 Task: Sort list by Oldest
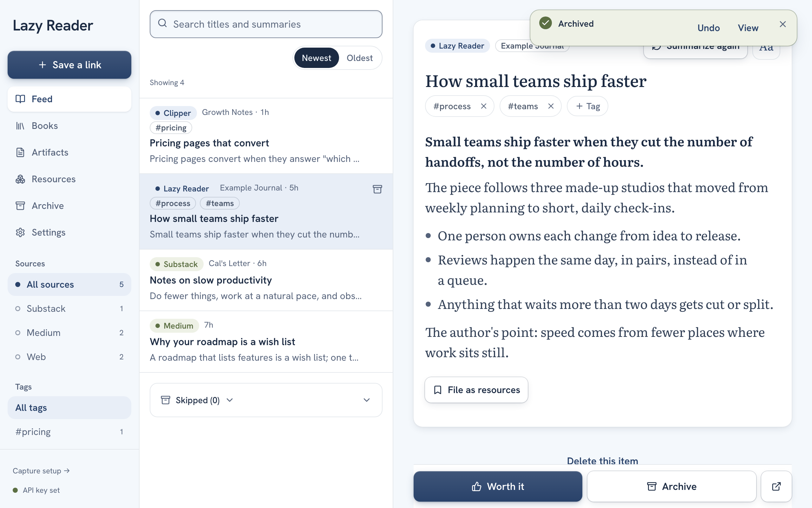point(359,58)
